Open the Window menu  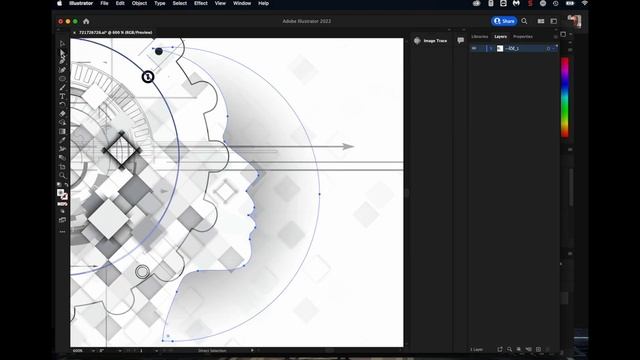click(x=242, y=3)
